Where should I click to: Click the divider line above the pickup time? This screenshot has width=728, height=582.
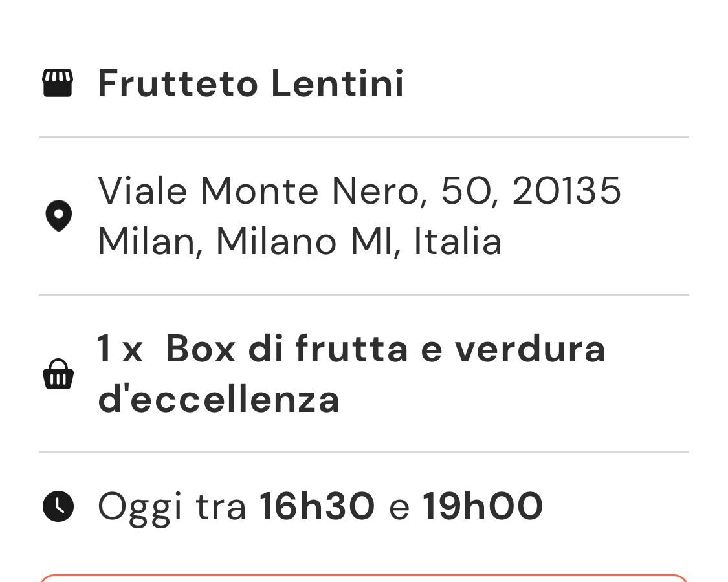(x=364, y=452)
